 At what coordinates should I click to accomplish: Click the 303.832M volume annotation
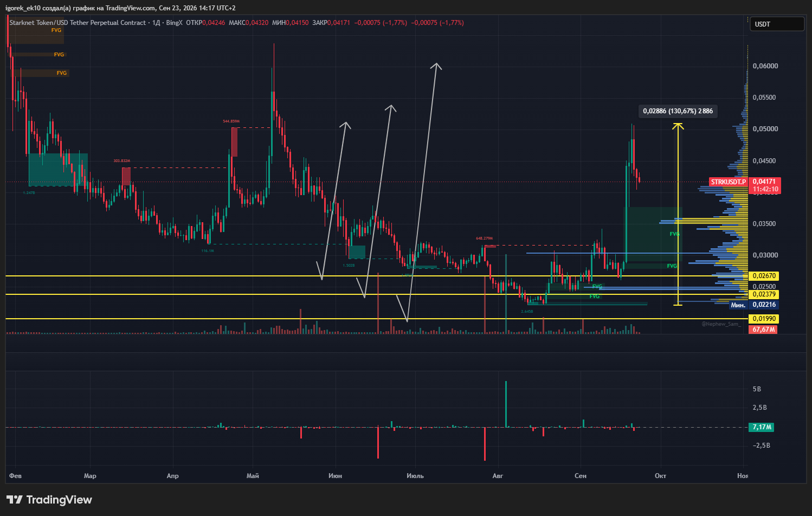coord(122,161)
